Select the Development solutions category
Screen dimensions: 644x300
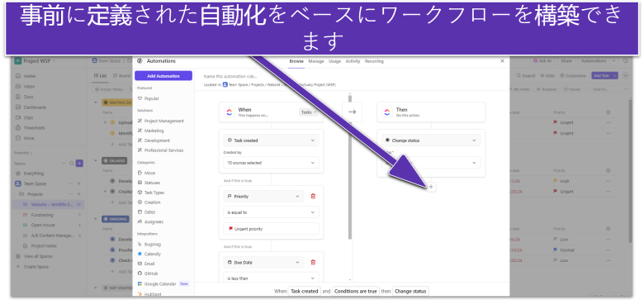(x=154, y=140)
